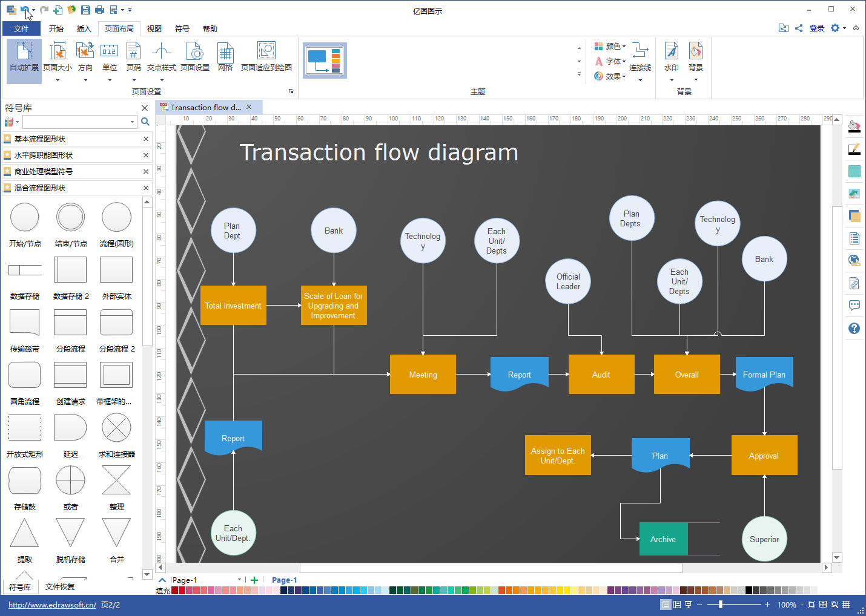Image resolution: width=866 pixels, height=616 pixels.
Task: Open the Insert (插入) ribbon tab
Action: (x=84, y=28)
